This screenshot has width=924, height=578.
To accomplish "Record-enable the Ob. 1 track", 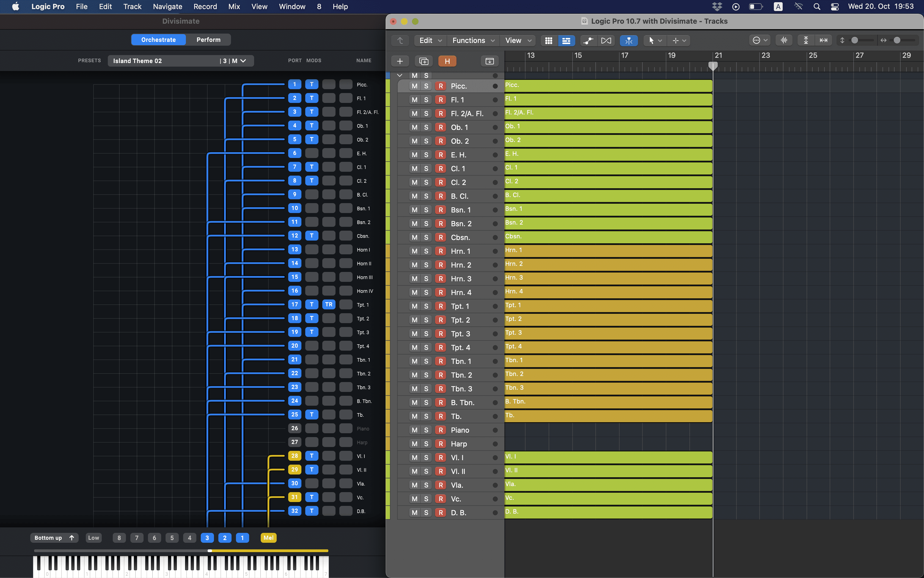I will pyautogui.click(x=441, y=127).
